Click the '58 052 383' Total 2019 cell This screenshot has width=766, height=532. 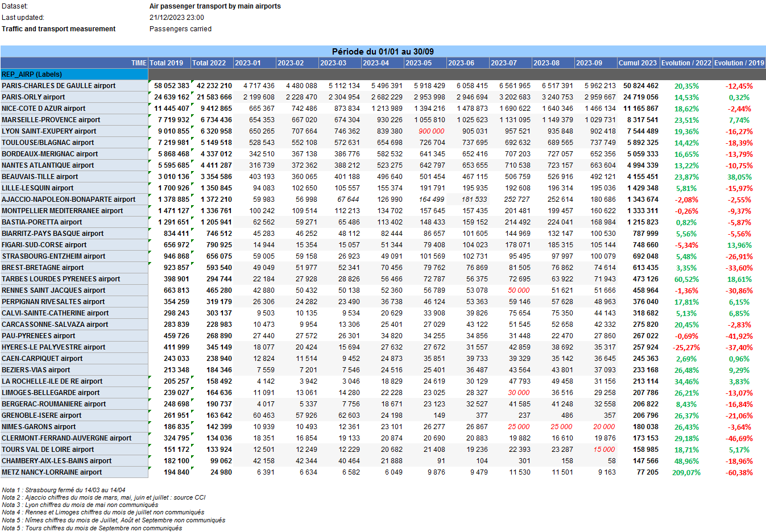(172, 86)
